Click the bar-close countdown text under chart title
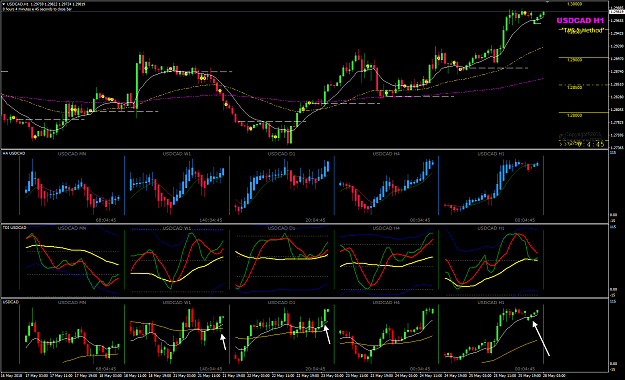The width and height of the screenshot is (625, 380). (x=37, y=9)
